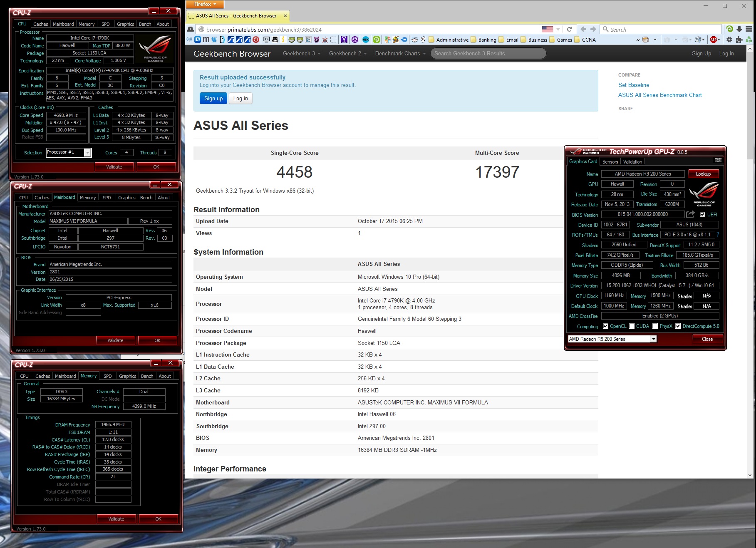Click the US flag icon in the address bar
This screenshot has width=756, height=548.
[x=548, y=29]
